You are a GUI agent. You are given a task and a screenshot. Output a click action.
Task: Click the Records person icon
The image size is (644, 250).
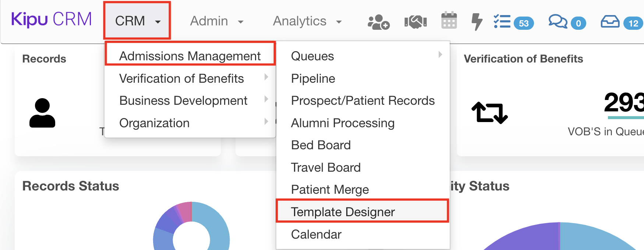(42, 113)
